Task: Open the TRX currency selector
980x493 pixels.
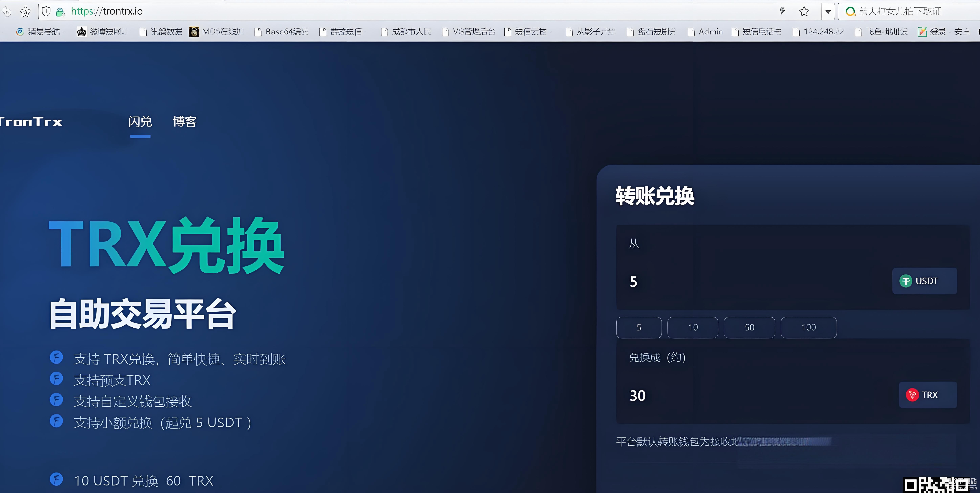Action: pyautogui.click(x=928, y=395)
